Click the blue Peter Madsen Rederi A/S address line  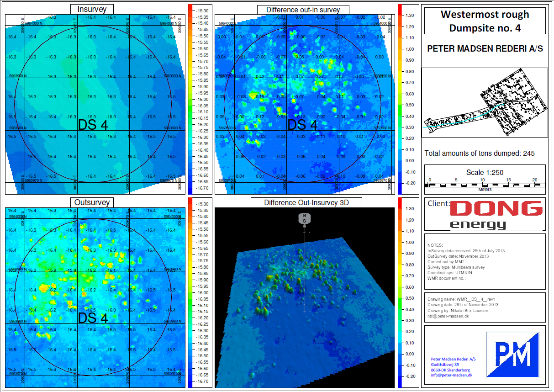[x=454, y=359]
